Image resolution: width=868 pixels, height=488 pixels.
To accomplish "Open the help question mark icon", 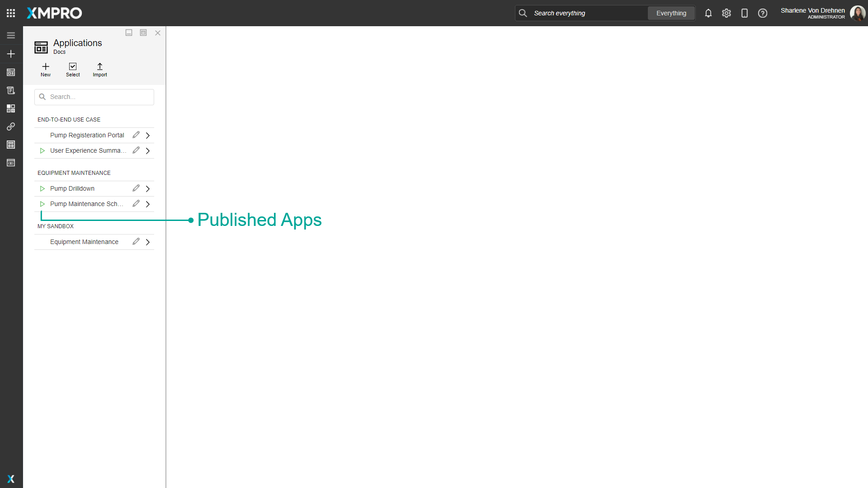I will (x=763, y=13).
